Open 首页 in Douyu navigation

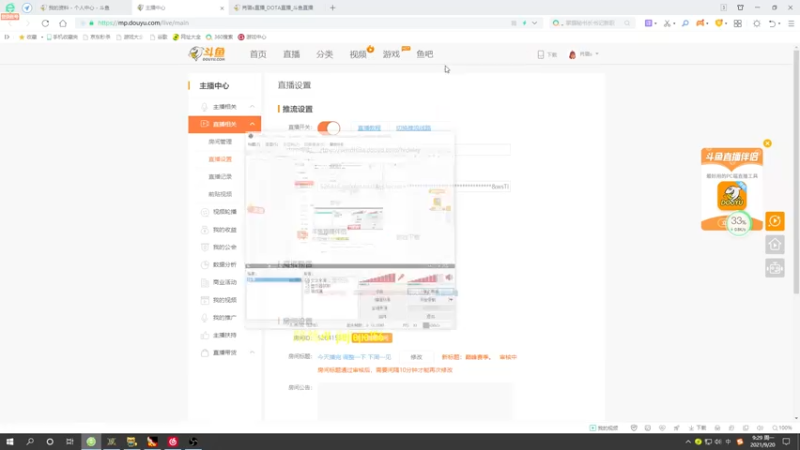point(258,54)
